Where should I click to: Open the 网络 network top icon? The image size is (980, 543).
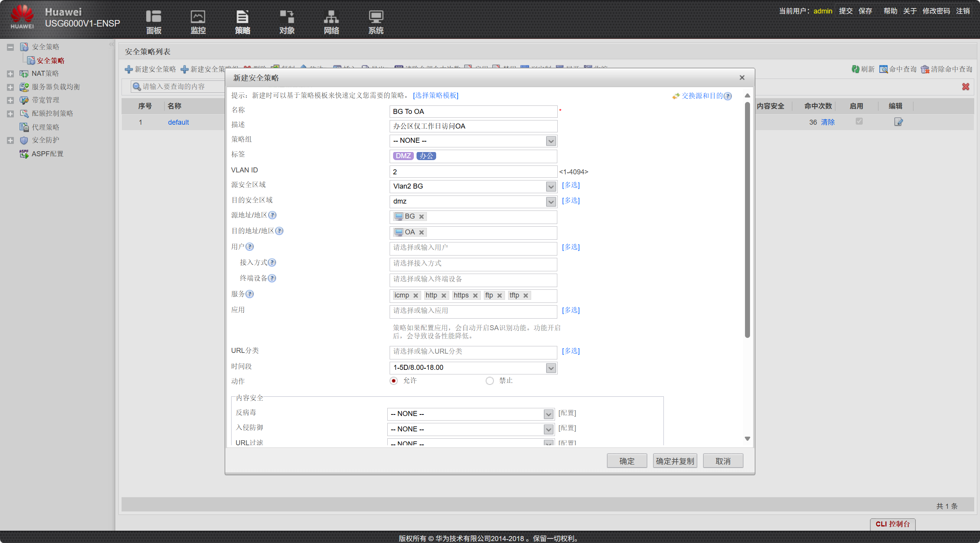click(x=331, y=22)
